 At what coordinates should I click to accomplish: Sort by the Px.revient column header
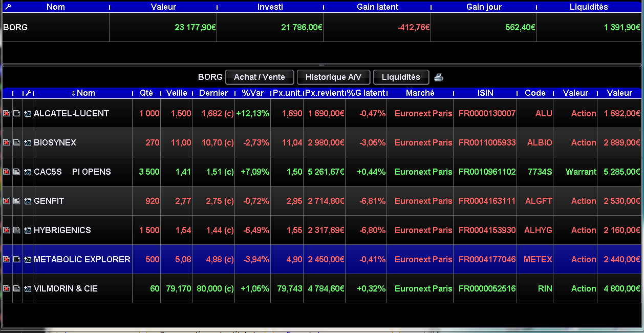click(x=324, y=93)
